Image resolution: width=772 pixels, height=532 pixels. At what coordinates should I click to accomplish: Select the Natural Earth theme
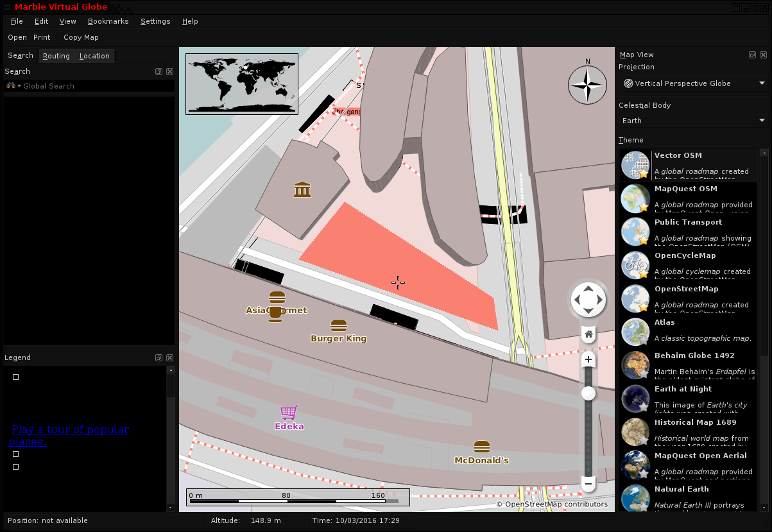pos(689,497)
